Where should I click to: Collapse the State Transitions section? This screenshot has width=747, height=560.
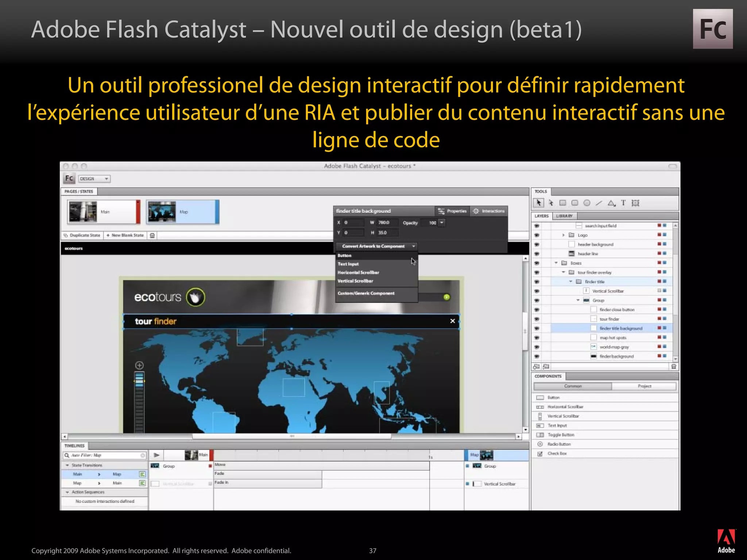click(67, 465)
